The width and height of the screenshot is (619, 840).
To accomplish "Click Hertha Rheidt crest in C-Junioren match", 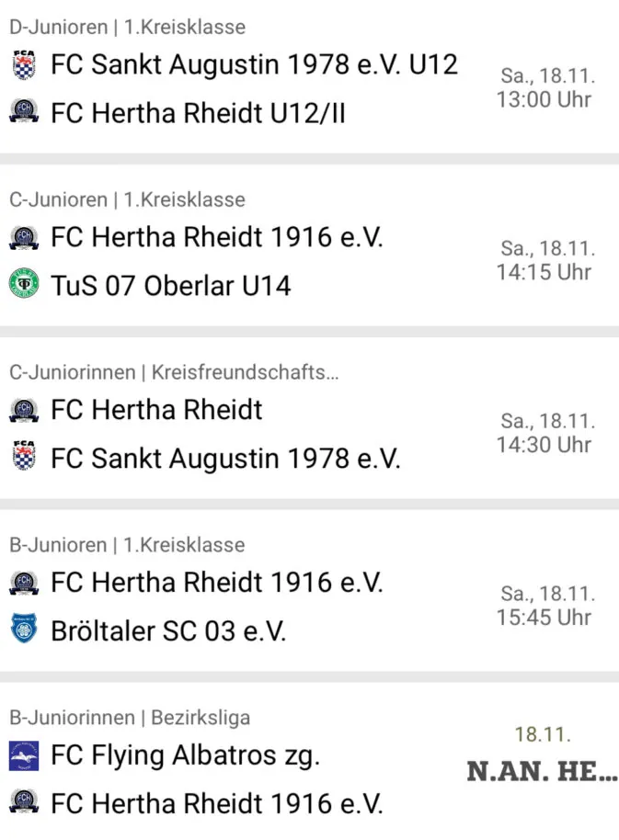I will click(24, 238).
